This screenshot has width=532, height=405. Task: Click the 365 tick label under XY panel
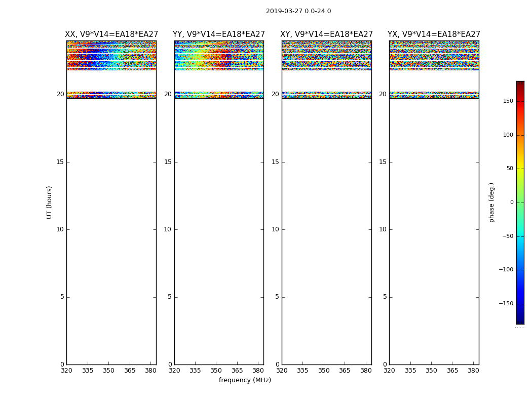(x=345, y=371)
